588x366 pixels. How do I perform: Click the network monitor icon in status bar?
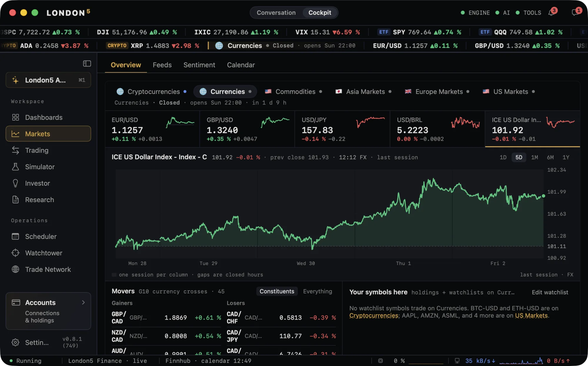pyautogui.click(x=457, y=361)
